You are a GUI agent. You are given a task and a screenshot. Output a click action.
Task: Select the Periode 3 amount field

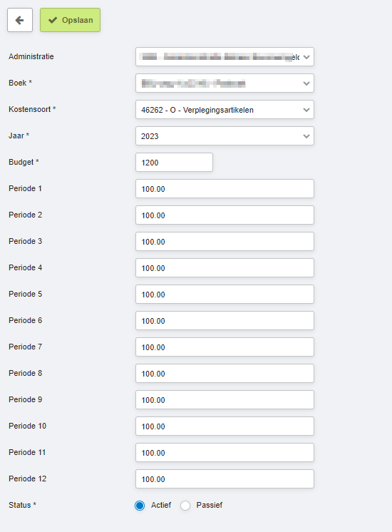click(225, 242)
